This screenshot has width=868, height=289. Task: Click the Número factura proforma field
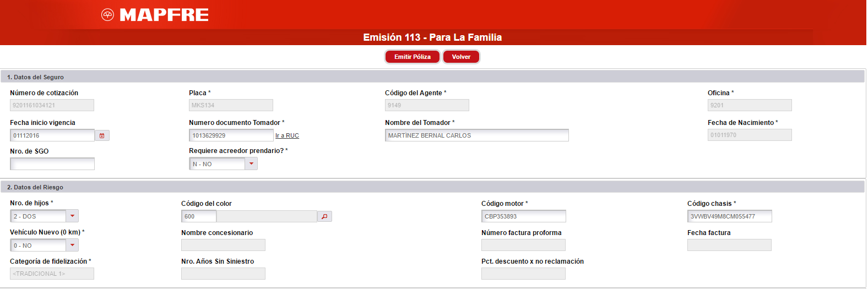pyautogui.click(x=523, y=245)
